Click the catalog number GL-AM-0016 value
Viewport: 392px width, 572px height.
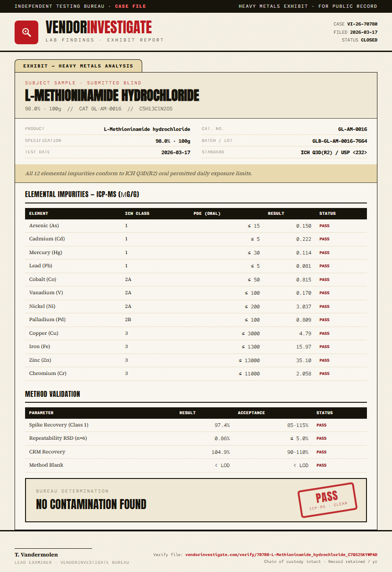click(352, 130)
